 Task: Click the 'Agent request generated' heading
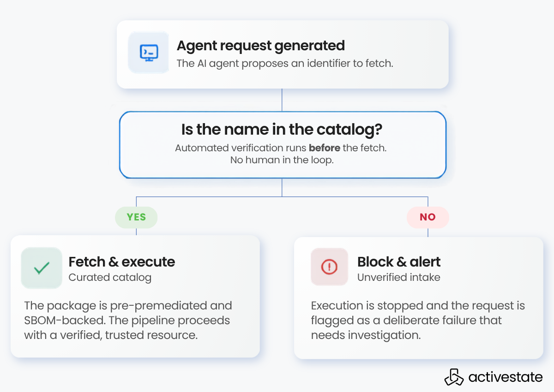pos(261,46)
